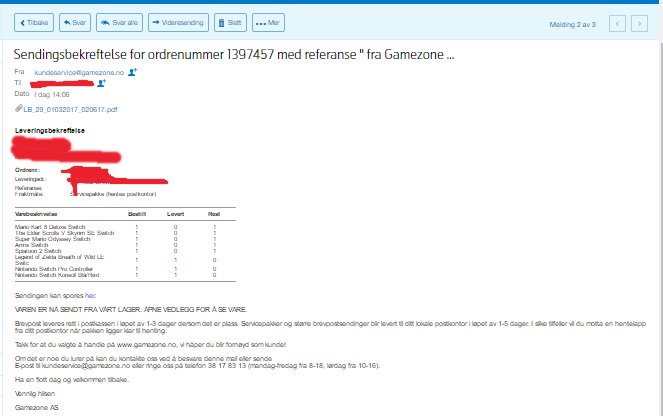Select 'Nintendo Switch Konsoll Blå/Rød' row
The height and width of the screenshot is (416, 663).
click(x=125, y=275)
